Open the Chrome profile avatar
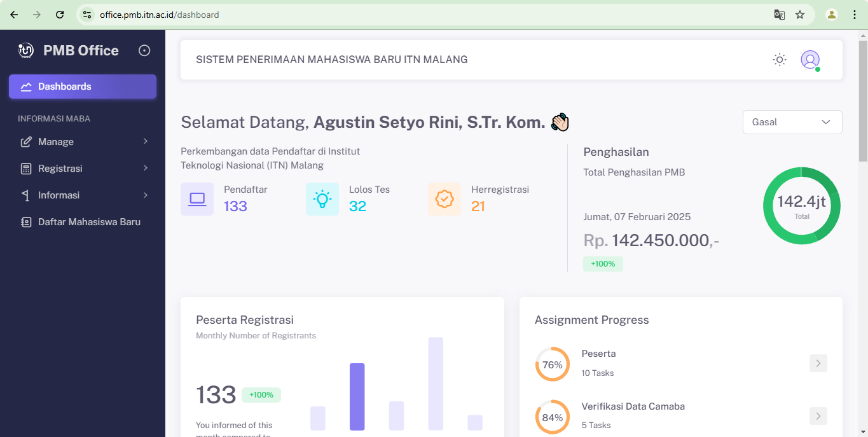This screenshot has height=437, width=868. [x=832, y=15]
